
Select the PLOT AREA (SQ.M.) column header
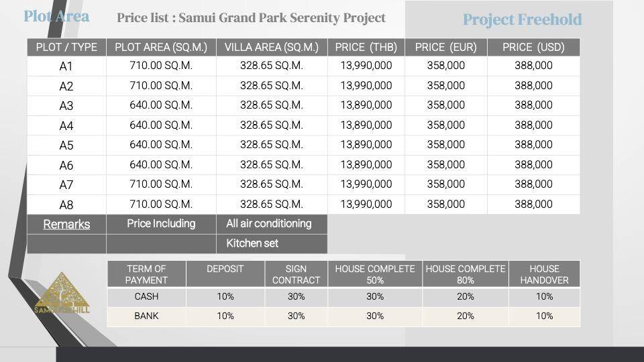pyautogui.click(x=161, y=47)
